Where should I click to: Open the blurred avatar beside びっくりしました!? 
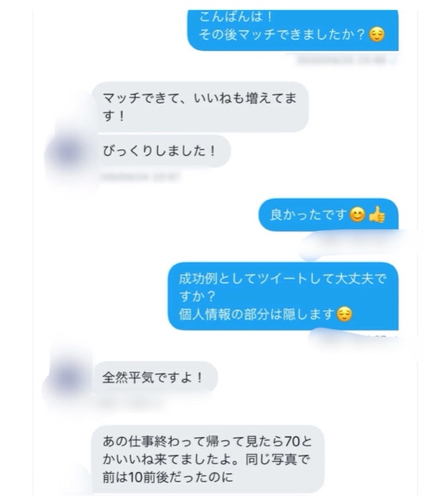pyautogui.click(x=69, y=152)
